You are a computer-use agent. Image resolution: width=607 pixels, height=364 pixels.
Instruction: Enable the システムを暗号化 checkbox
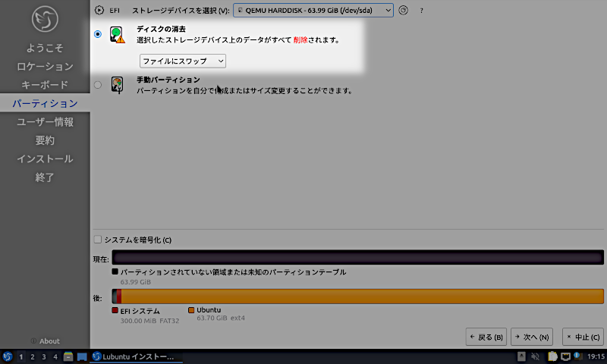(x=98, y=240)
